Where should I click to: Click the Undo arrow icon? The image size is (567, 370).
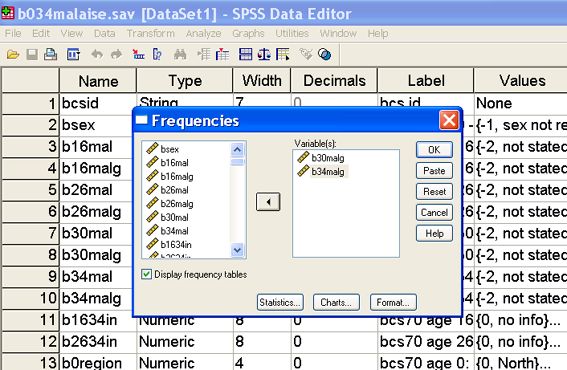tap(97, 55)
